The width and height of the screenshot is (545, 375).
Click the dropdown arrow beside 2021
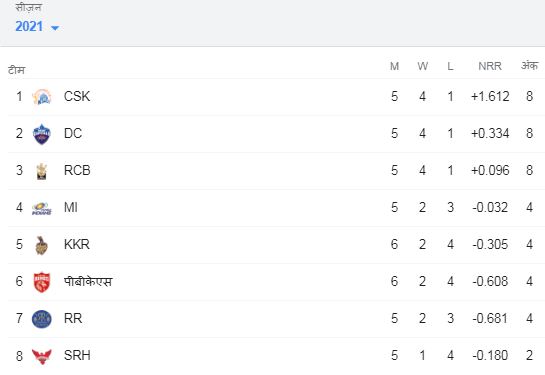click(55, 28)
